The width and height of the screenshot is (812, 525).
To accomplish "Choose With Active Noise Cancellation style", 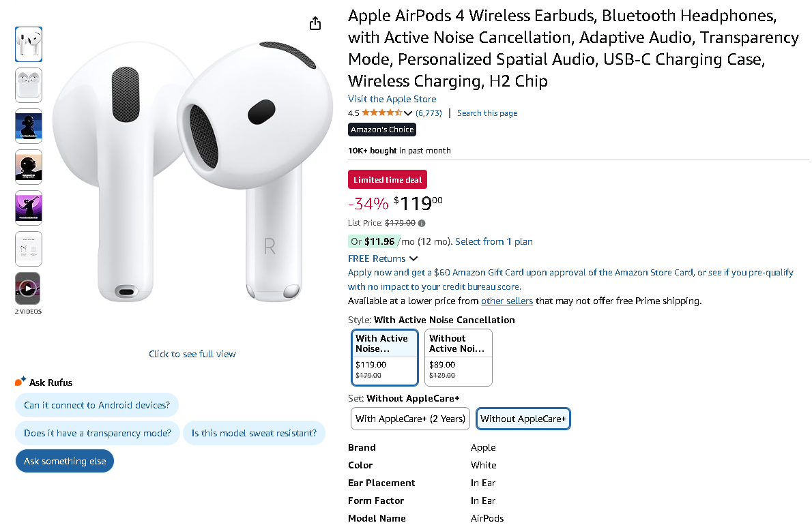I will [385, 357].
